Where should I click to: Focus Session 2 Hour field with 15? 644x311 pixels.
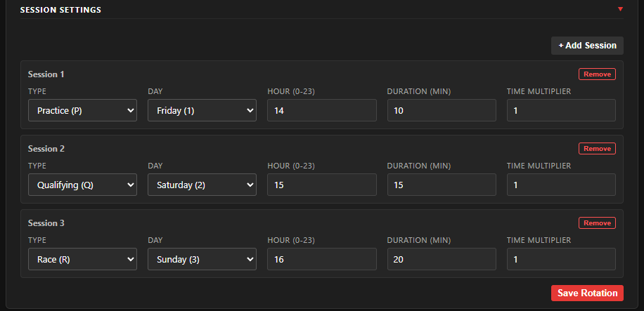[x=322, y=185]
